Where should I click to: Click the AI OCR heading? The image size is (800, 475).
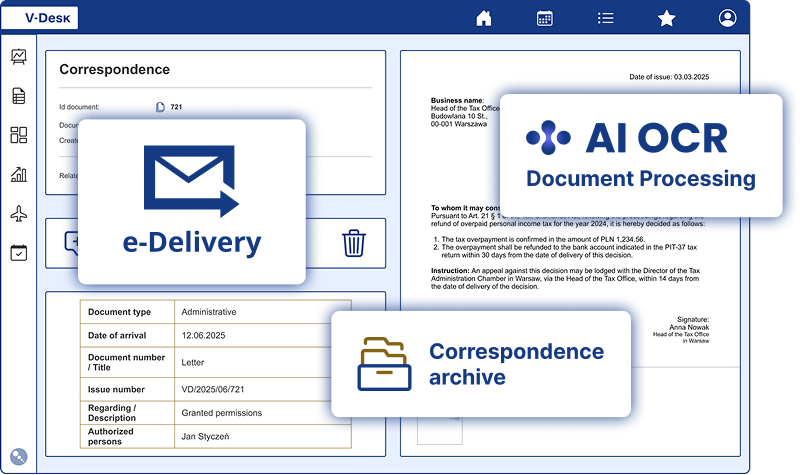[657, 138]
